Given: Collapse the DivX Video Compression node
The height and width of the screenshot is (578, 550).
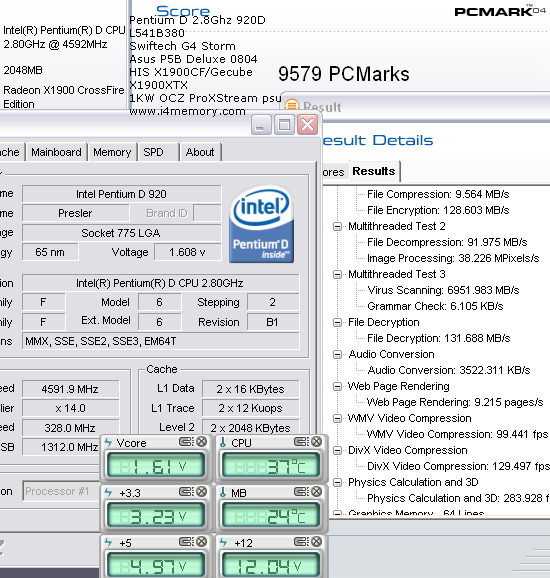Looking at the screenshot, I should [x=337, y=450].
